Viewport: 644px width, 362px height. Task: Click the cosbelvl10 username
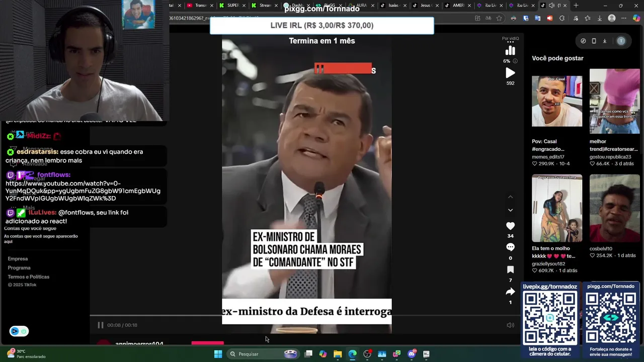pyautogui.click(x=601, y=249)
